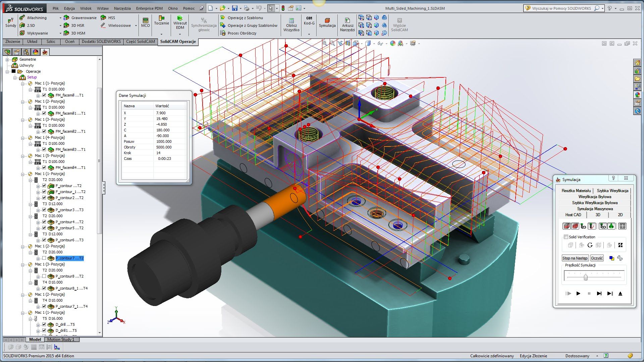Switch to the Część SolidCAM tab
Screen dimensions: 644x362
pyautogui.click(x=141, y=42)
